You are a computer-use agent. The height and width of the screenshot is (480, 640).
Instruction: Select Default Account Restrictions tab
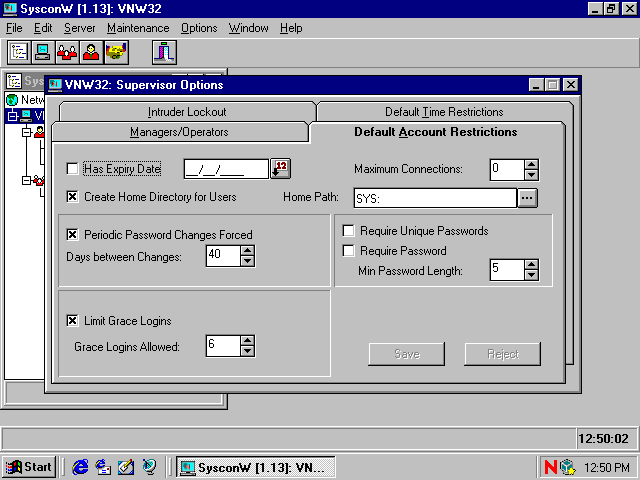[436, 132]
